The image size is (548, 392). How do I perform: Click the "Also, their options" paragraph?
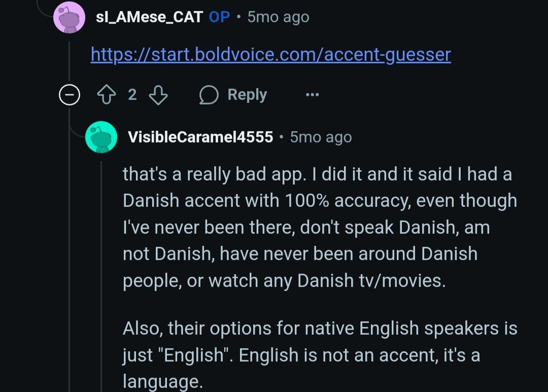click(320, 354)
